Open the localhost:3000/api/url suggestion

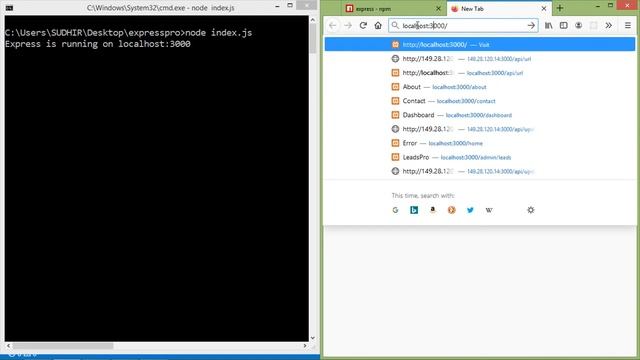480,73
